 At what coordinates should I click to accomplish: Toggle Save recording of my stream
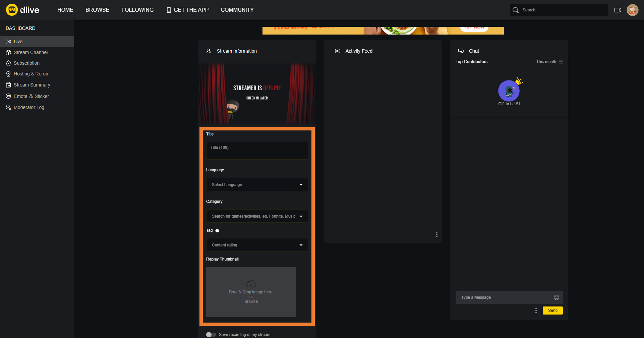pyautogui.click(x=211, y=335)
